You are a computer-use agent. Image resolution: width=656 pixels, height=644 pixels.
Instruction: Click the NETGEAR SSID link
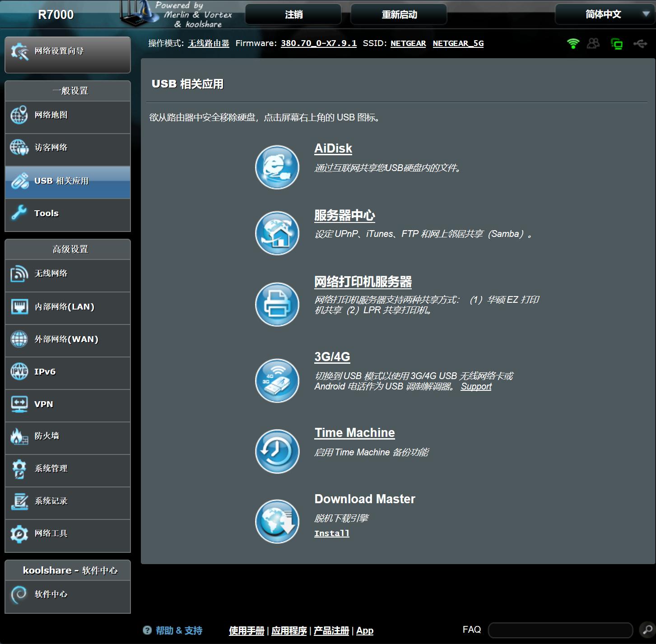(408, 43)
